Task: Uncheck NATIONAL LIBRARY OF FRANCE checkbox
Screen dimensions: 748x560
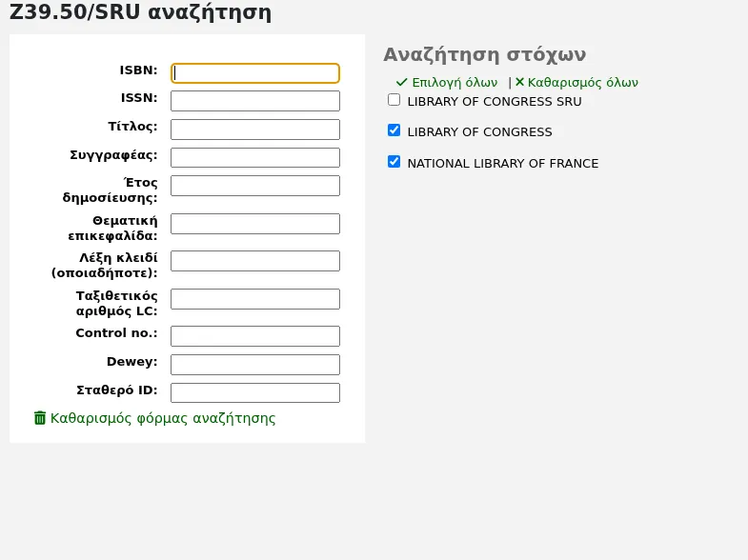Action: pos(394,162)
